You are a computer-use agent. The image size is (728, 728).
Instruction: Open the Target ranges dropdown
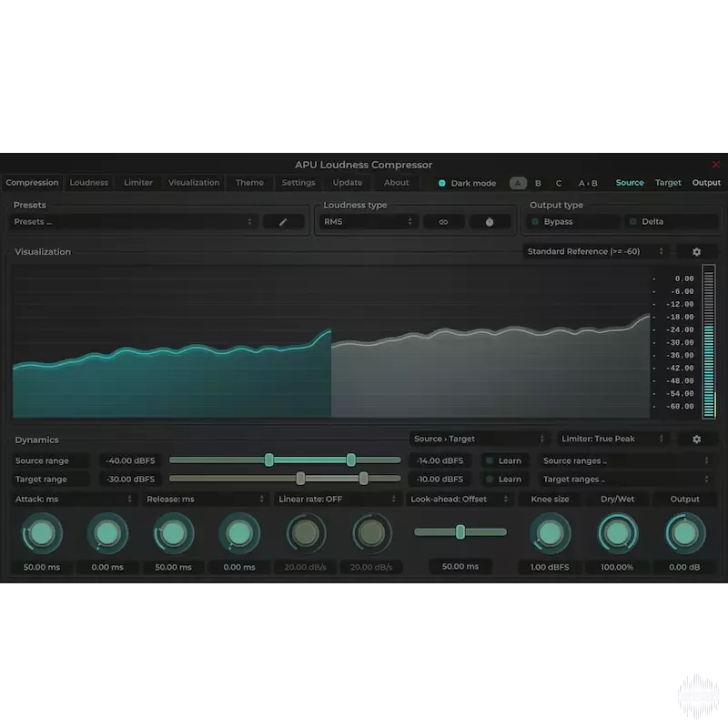(x=626, y=480)
